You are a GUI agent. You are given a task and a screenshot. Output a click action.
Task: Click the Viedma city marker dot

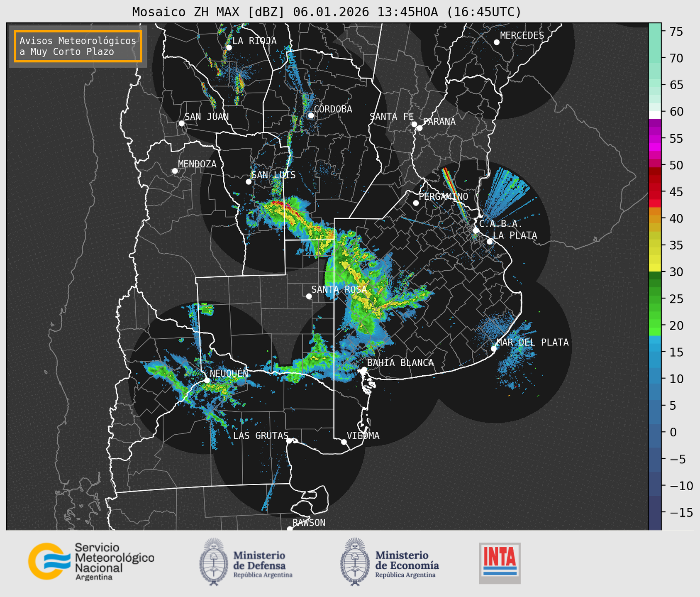[x=344, y=442]
